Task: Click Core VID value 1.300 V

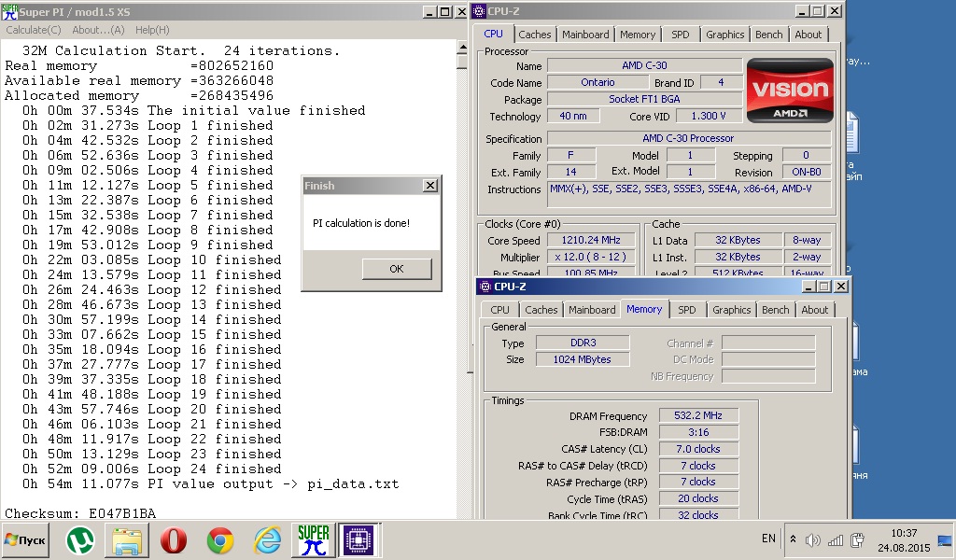Action: point(709,116)
